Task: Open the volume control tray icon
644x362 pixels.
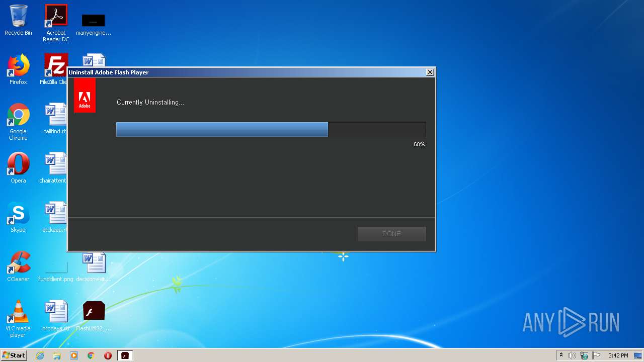Action: click(572, 355)
